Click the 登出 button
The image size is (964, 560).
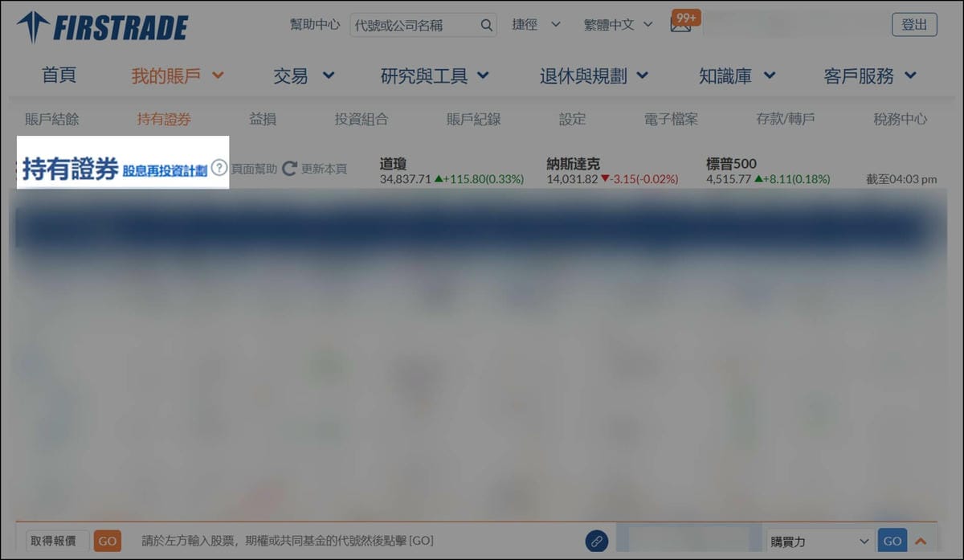coord(914,25)
